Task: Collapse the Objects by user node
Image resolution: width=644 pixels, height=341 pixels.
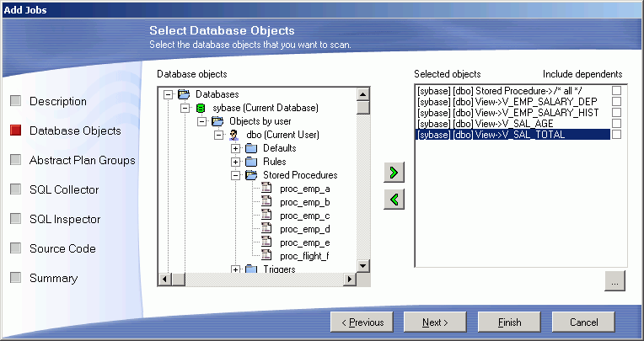Action: pyautogui.click(x=202, y=122)
